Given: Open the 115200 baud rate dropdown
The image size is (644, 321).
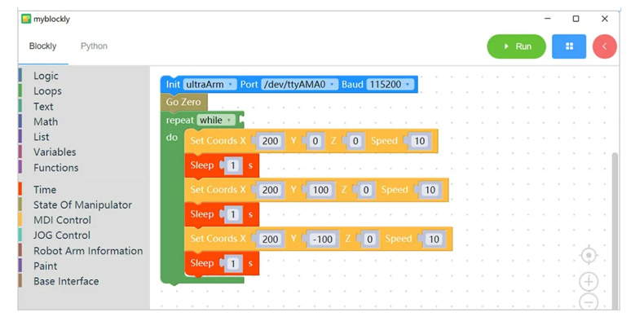Looking at the screenshot, I should [390, 85].
